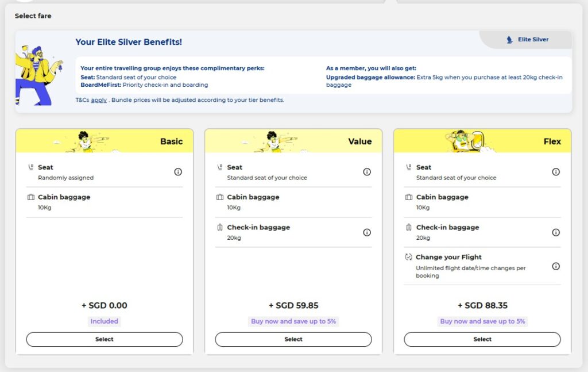Viewport: 588px width, 372px height.
Task: Click Check-in baggage info icon on Flex card
Action: pos(555,232)
